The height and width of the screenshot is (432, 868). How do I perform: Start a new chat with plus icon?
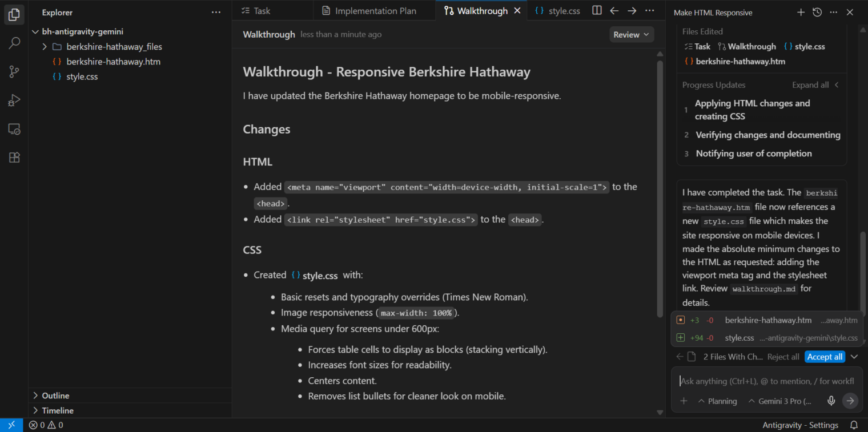coord(801,13)
